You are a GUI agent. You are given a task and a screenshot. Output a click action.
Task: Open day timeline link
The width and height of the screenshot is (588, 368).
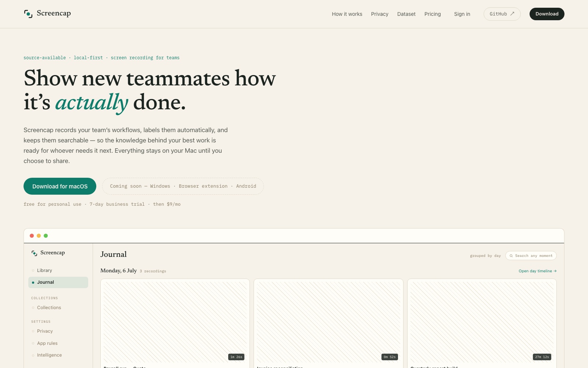[538, 271]
